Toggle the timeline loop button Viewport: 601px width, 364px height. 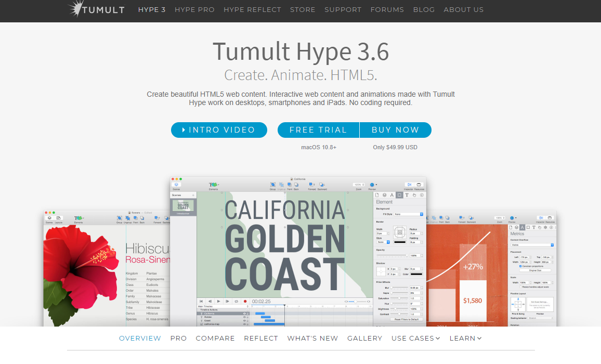pos(236,301)
